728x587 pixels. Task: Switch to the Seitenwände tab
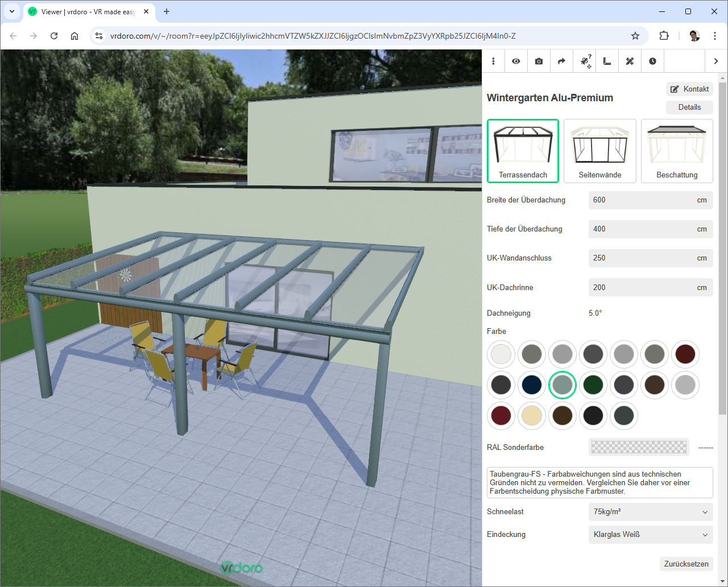[x=599, y=151]
